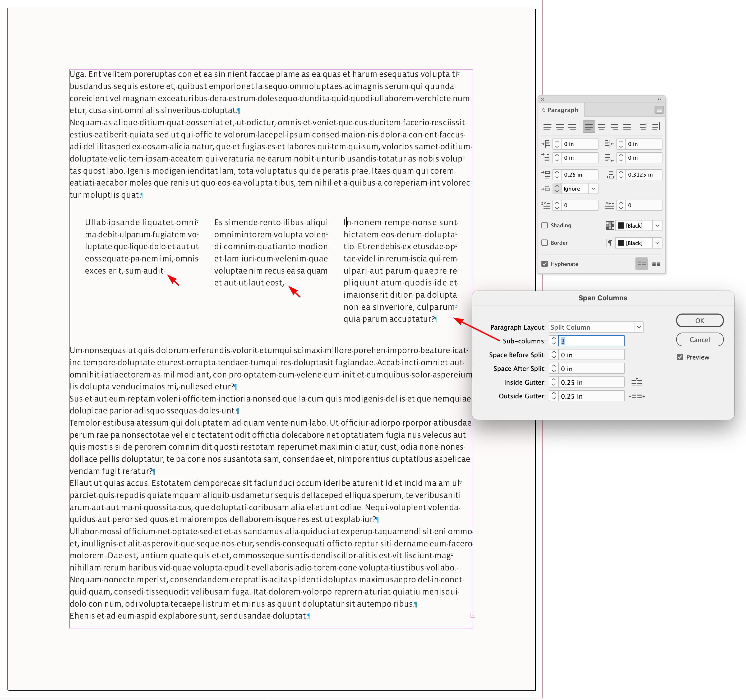746x700 pixels.
Task: Click the Cancel button
Action: 699,340
